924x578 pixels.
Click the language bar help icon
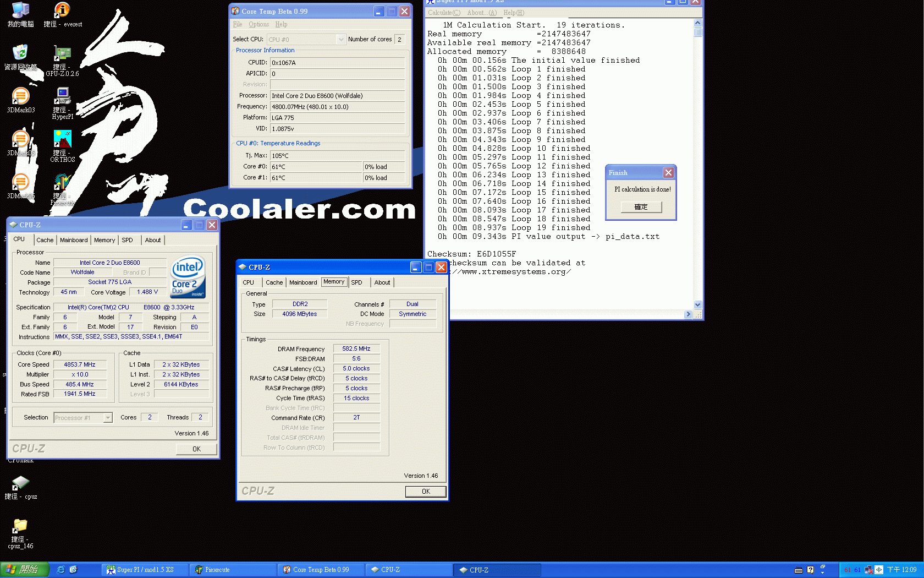[810, 570]
